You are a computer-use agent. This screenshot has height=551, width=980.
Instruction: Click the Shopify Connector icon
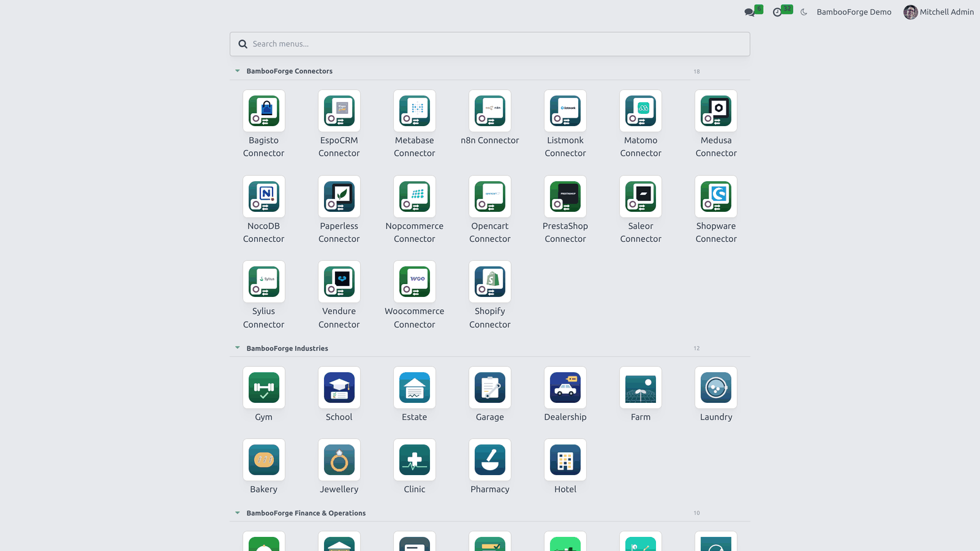pyautogui.click(x=490, y=282)
